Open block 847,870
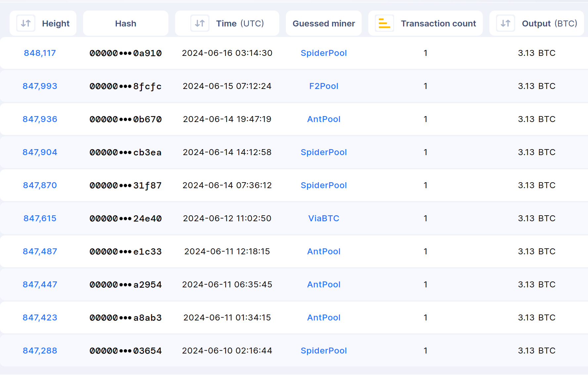 (x=40, y=185)
